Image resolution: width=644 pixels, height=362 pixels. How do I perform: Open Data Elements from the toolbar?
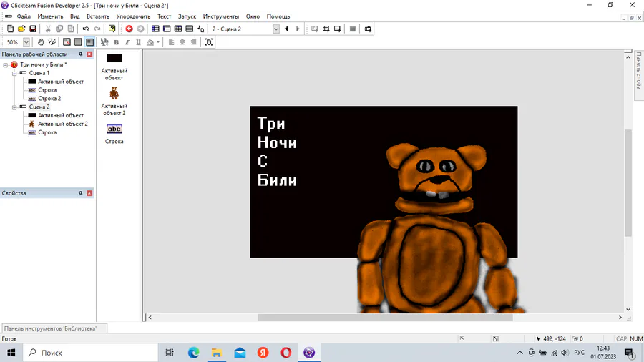click(201, 29)
